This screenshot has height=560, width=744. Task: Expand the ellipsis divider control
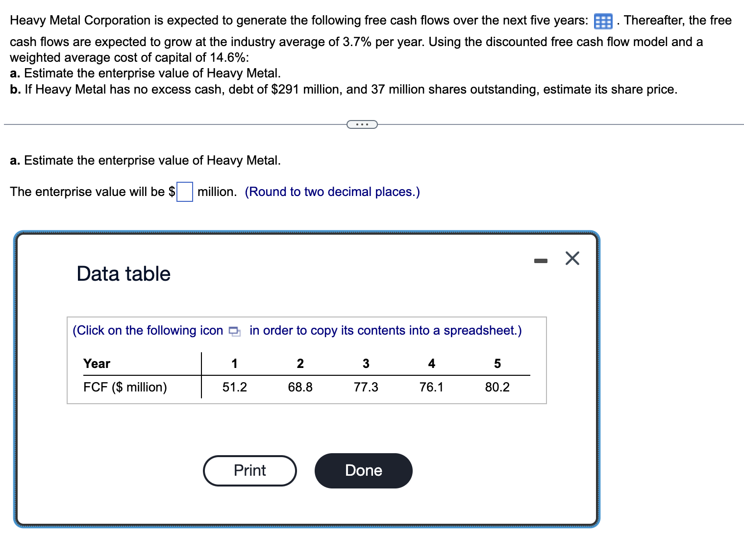(363, 124)
